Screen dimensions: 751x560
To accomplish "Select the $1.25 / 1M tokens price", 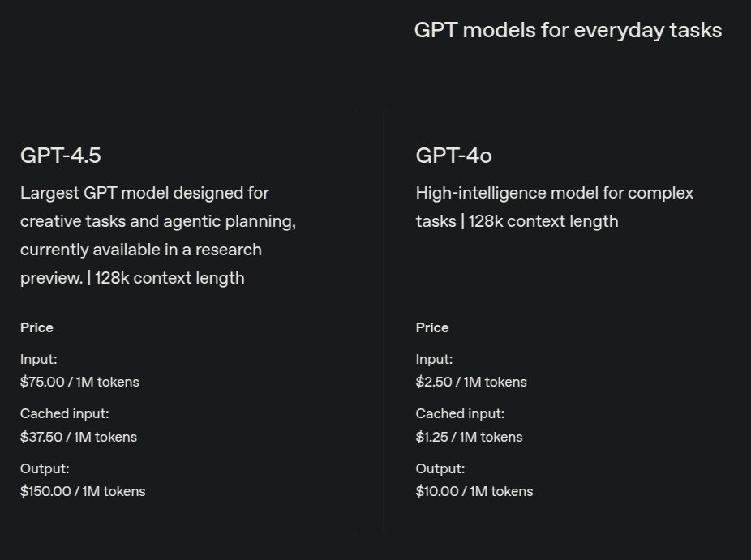I will tap(469, 437).
